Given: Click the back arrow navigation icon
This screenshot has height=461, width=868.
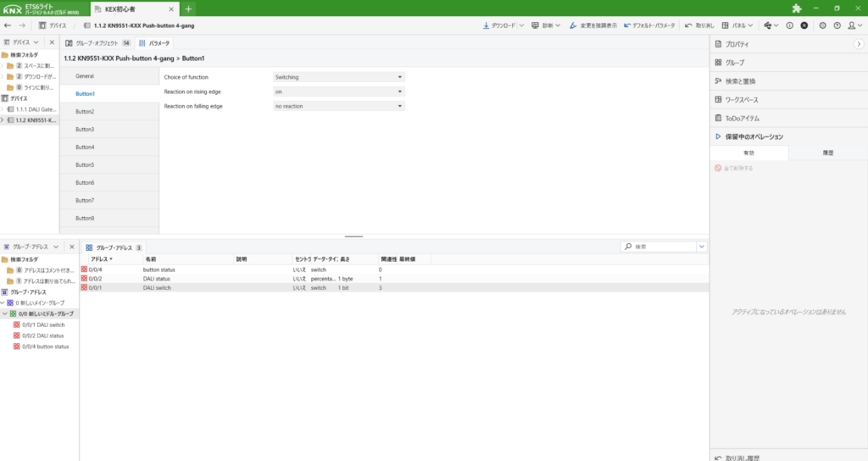Looking at the screenshot, I should tap(8, 25).
